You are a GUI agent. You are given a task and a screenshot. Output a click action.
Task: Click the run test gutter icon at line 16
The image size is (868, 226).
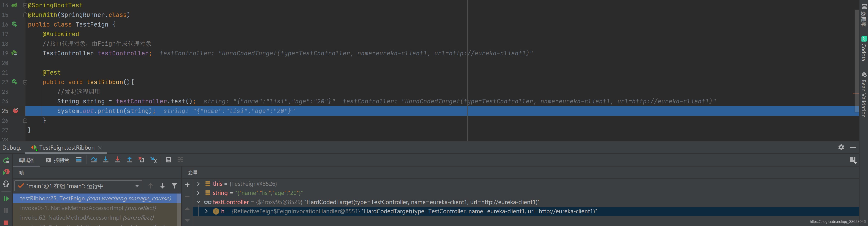tap(14, 24)
